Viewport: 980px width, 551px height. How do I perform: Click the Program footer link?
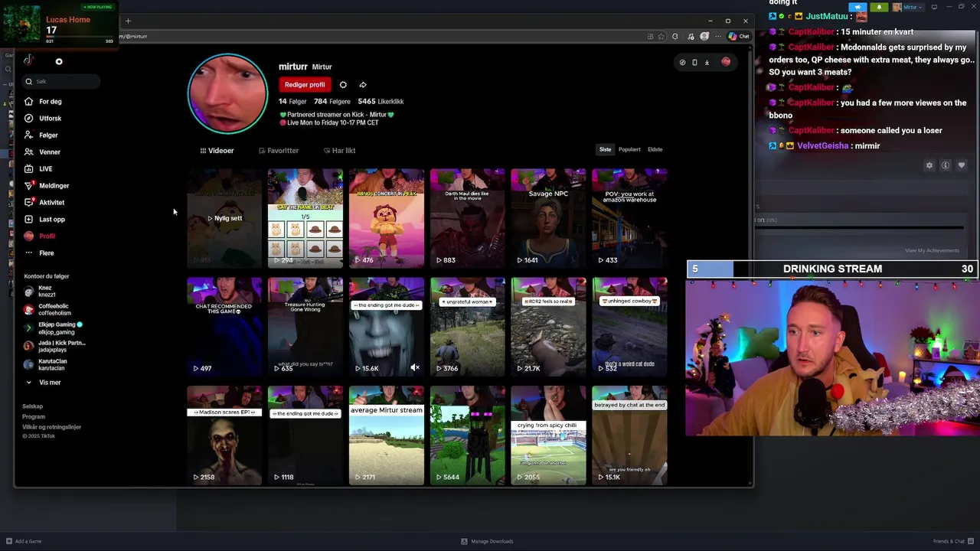point(34,417)
